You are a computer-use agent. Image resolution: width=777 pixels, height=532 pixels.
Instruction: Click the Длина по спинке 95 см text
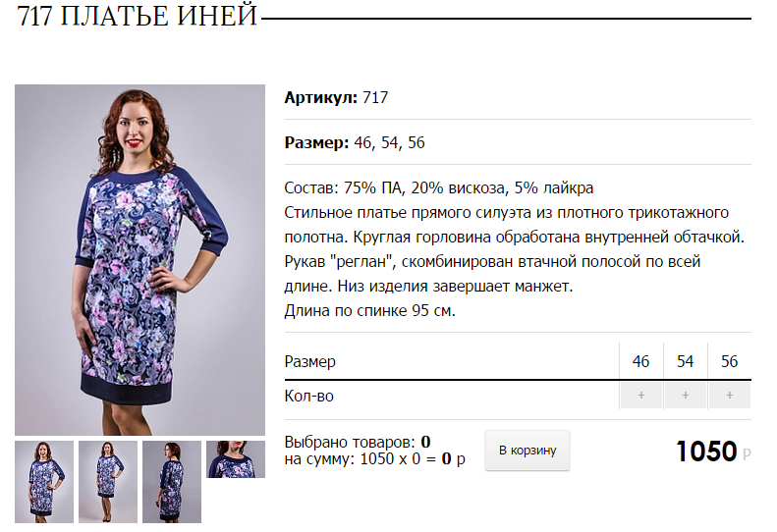pyautogui.click(x=369, y=310)
